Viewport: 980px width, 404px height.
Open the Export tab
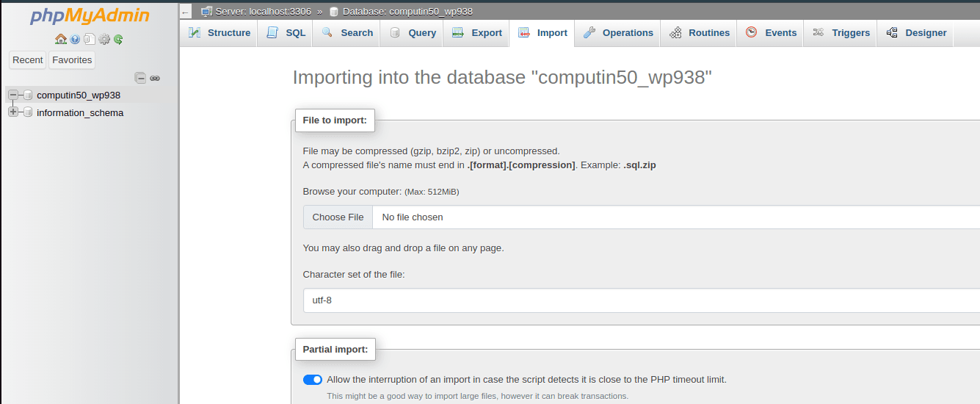click(x=477, y=33)
